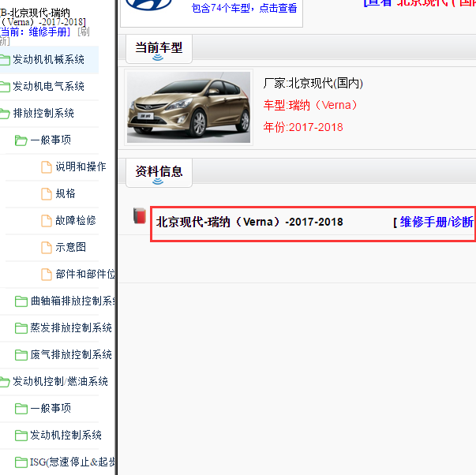Open the 规格 page
Viewport: 476px width, 475px height.
[x=66, y=193]
